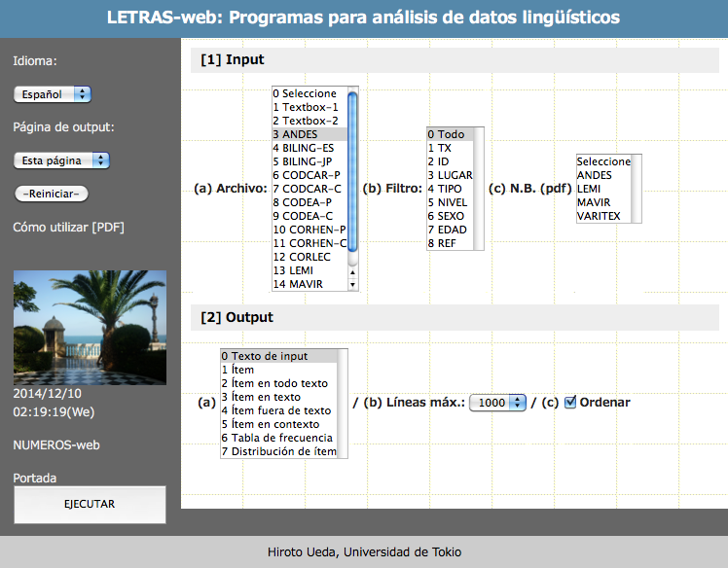Viewport: 728px width, 568px height.
Task: Select '2 Textbox-2' in Archivo list
Action: [x=309, y=121]
